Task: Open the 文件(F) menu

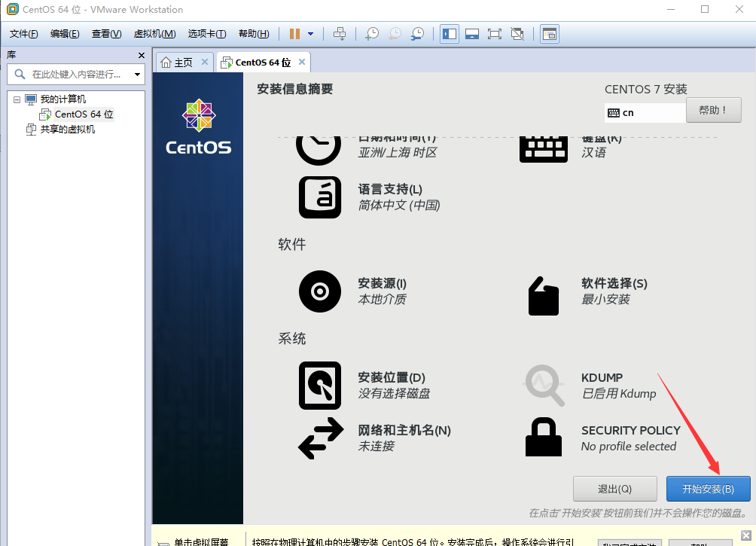Action: click(x=23, y=34)
